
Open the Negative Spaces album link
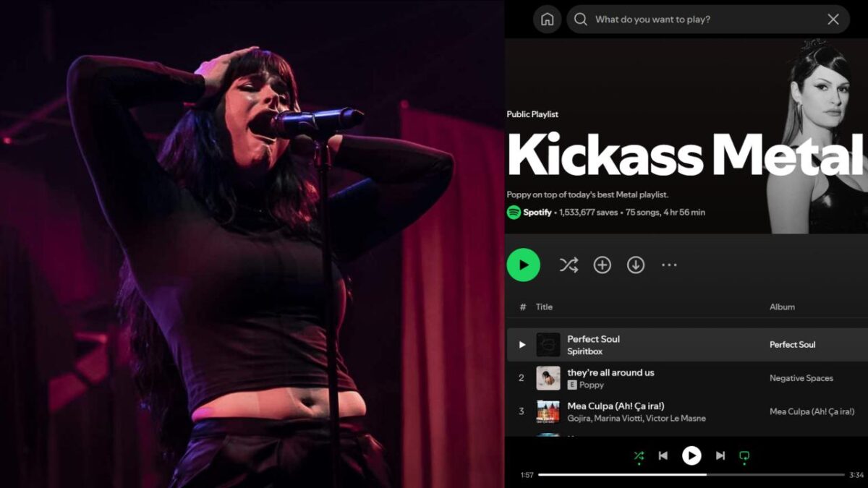pos(801,378)
